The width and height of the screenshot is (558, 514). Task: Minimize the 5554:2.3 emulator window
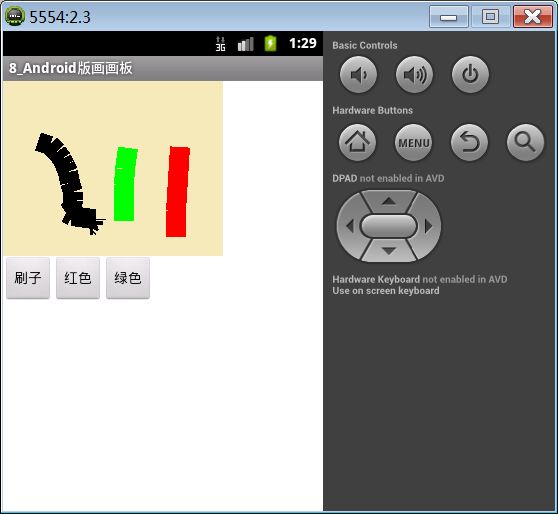tap(449, 16)
